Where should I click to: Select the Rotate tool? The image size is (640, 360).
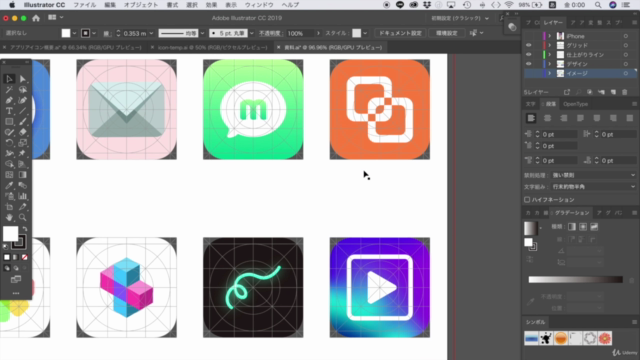coord(9,142)
